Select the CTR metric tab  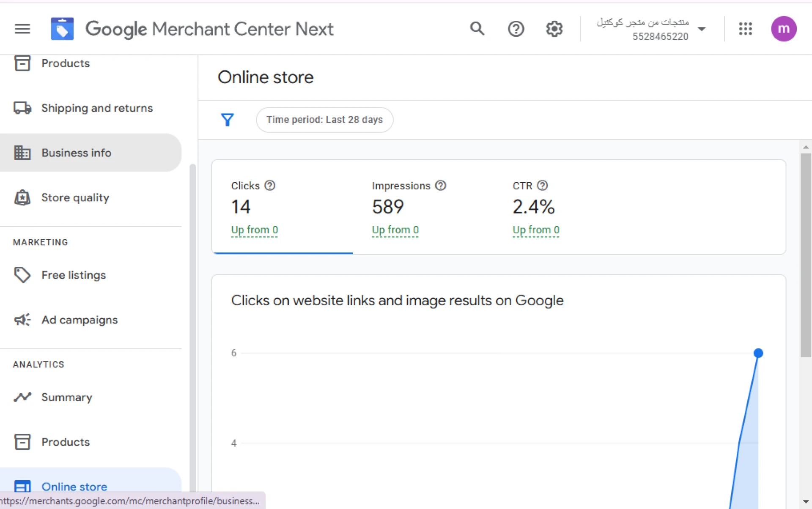pyautogui.click(x=564, y=207)
